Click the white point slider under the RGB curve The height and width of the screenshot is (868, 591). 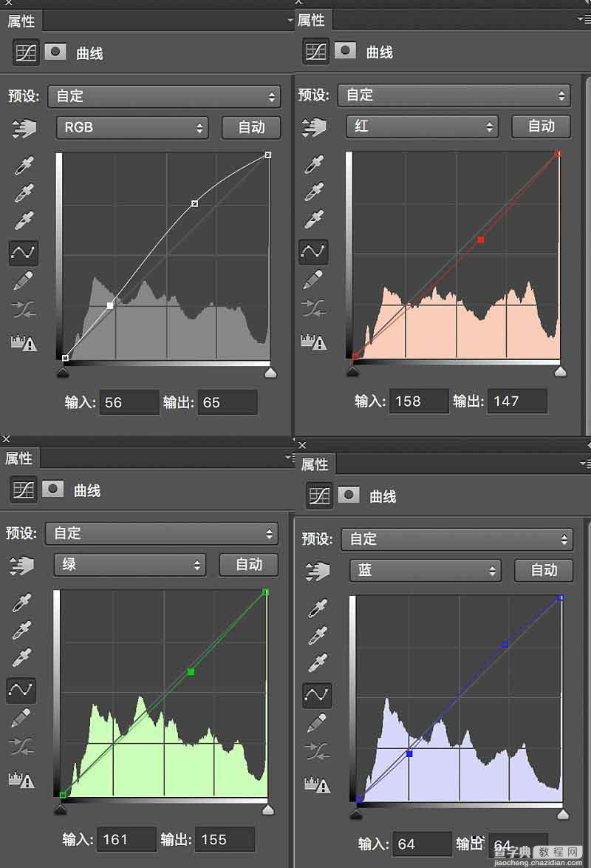click(270, 372)
